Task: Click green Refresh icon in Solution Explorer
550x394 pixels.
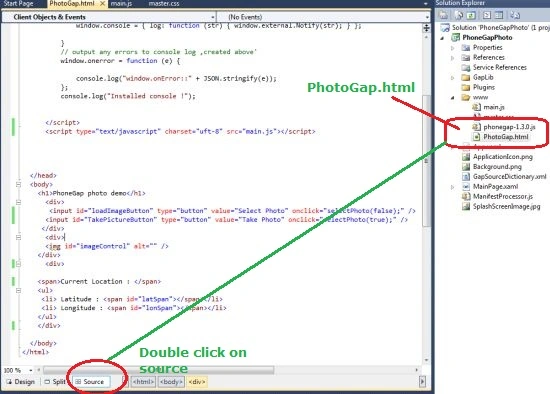Action: [471, 15]
